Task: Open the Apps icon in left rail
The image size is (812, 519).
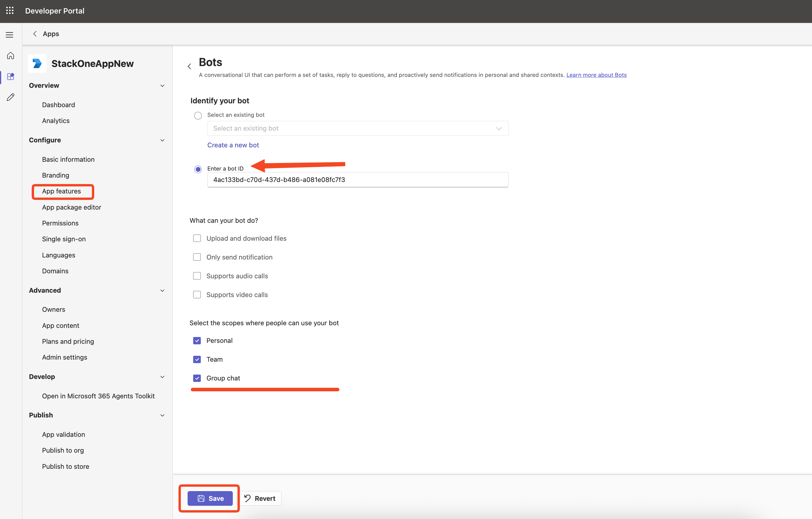Action: (x=11, y=77)
